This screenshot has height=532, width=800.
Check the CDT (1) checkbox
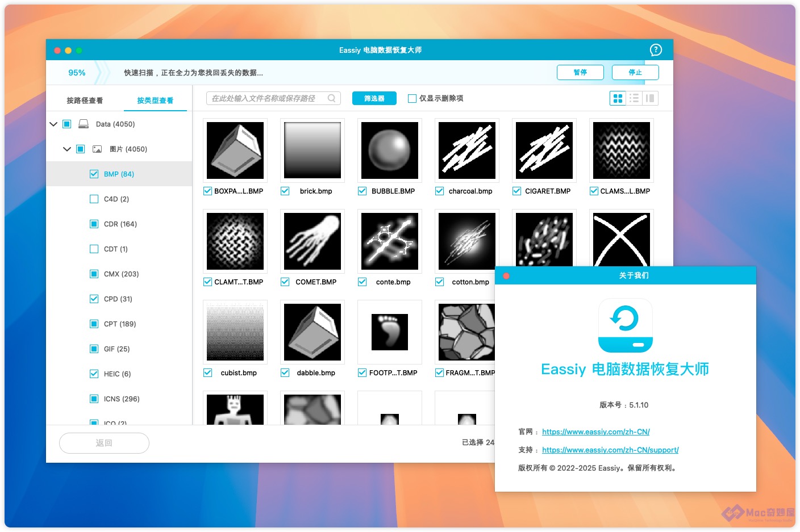pyautogui.click(x=94, y=249)
